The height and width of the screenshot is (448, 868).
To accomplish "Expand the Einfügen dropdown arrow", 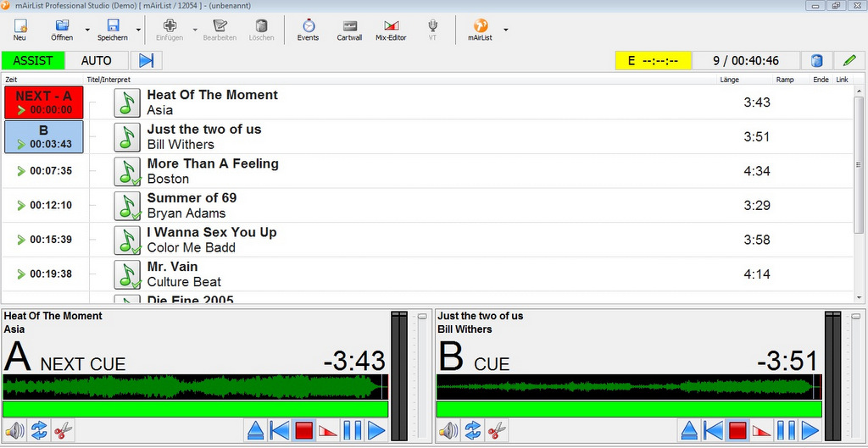I will 195,30.
